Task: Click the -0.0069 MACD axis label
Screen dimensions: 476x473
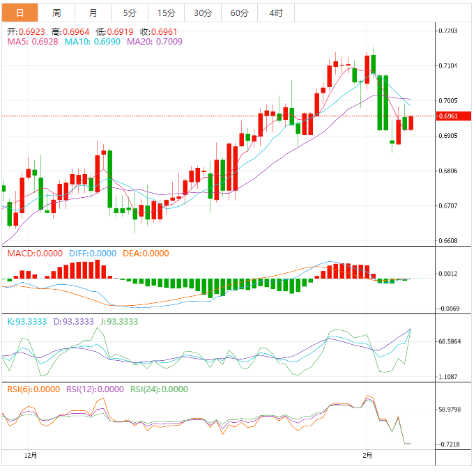Action: click(449, 309)
